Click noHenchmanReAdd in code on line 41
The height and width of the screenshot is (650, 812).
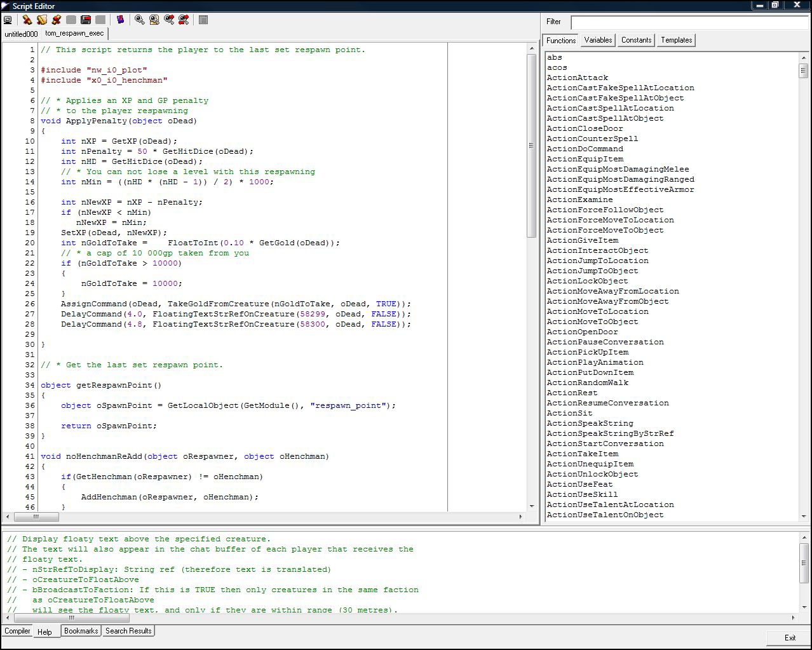(104, 456)
